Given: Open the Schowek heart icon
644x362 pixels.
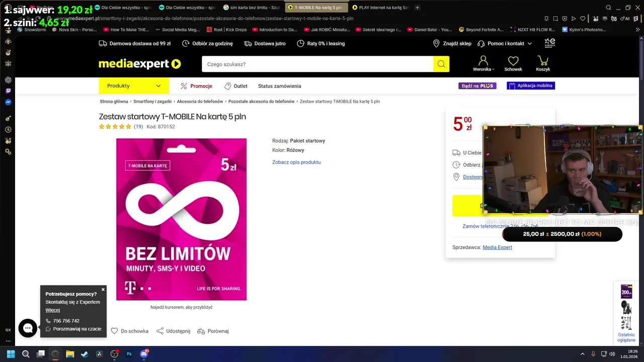Looking at the screenshot, I should [513, 61].
